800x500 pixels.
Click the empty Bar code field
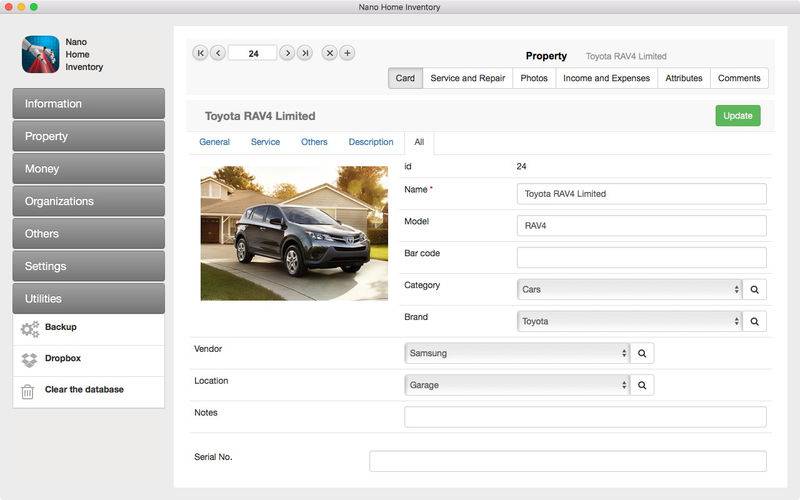coord(641,258)
